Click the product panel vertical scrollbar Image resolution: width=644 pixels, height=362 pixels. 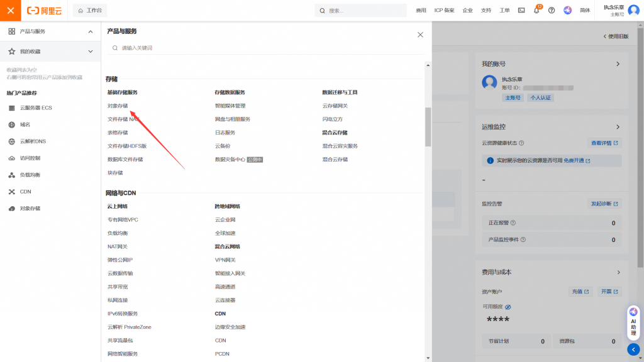(x=428, y=126)
